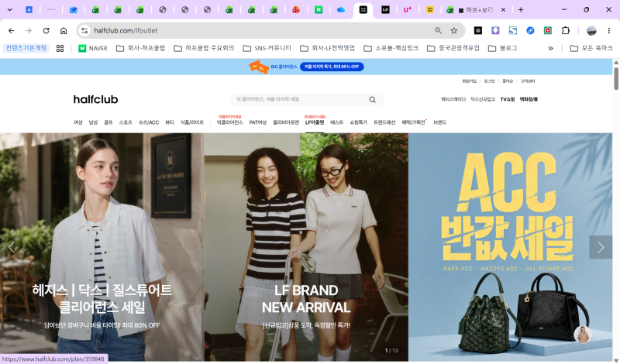Screen dimensions: 620x364
Task: Click the 고객센터 link
Action: tap(528, 81)
